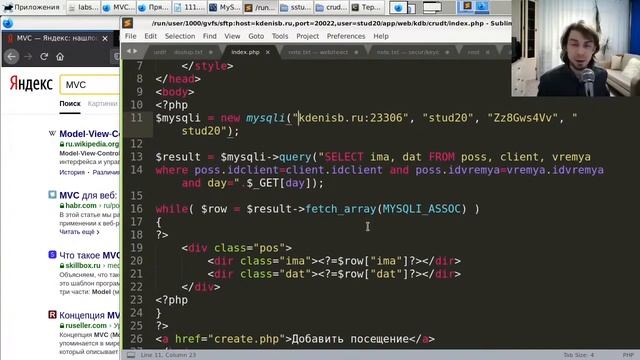This screenshot has height=360, width=640.
Task: Focus the Yandex search field containing MVC
Action: coord(90,84)
